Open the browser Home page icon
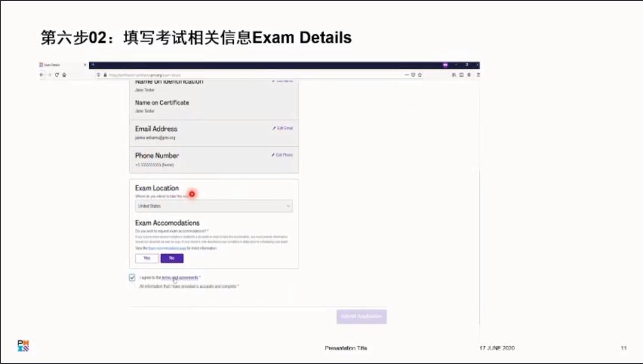The width and height of the screenshot is (643, 364). (64, 75)
